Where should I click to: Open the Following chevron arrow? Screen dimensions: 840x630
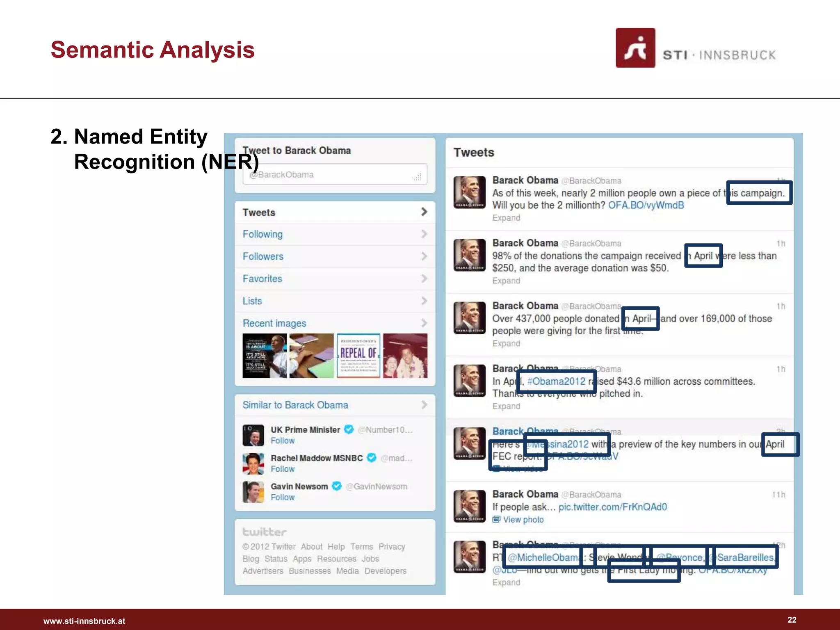[424, 234]
